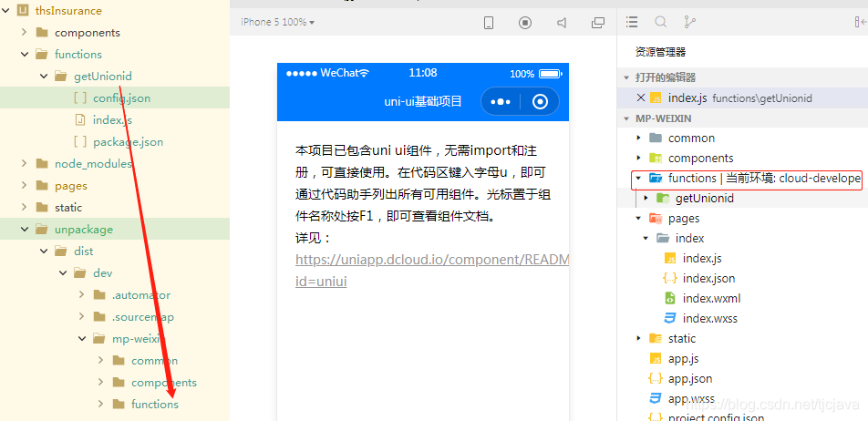Screen dimensions: 868x421
Task: Collapse the MP-WEIXIN section
Action: click(626, 118)
